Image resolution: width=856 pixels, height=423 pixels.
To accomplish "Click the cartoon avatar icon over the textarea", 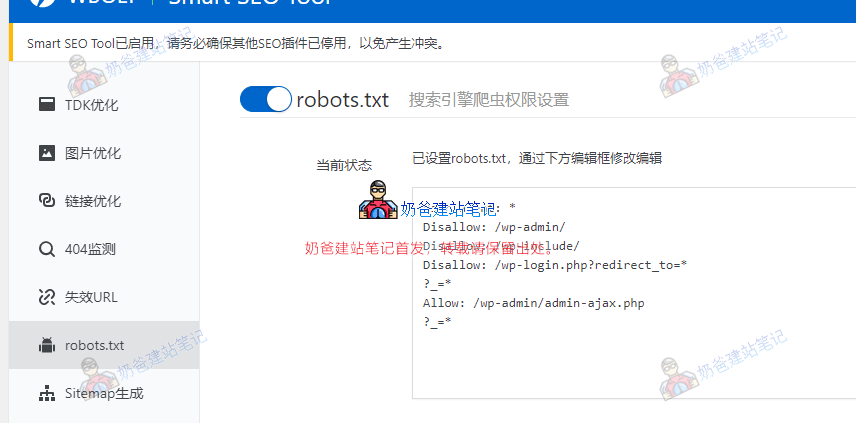I will [378, 201].
